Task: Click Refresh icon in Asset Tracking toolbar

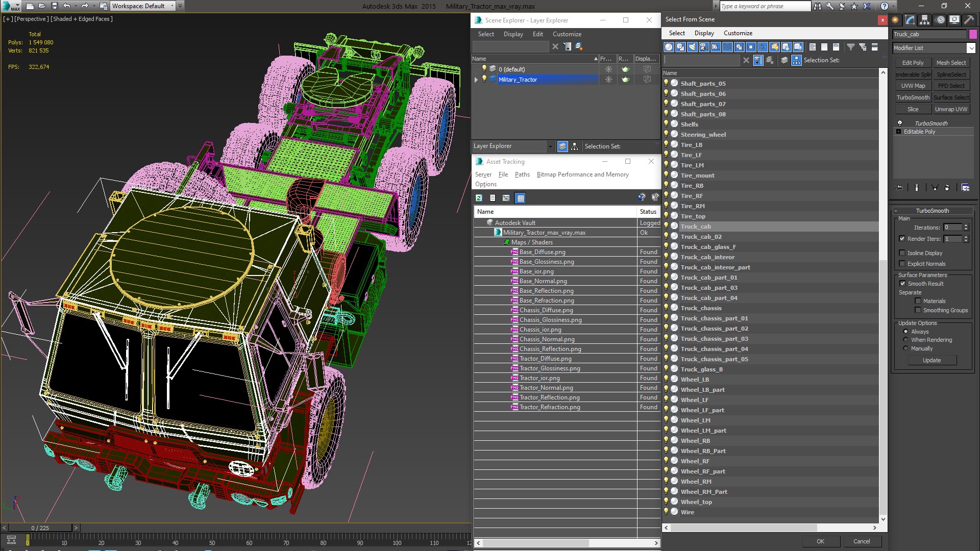Action: point(479,198)
